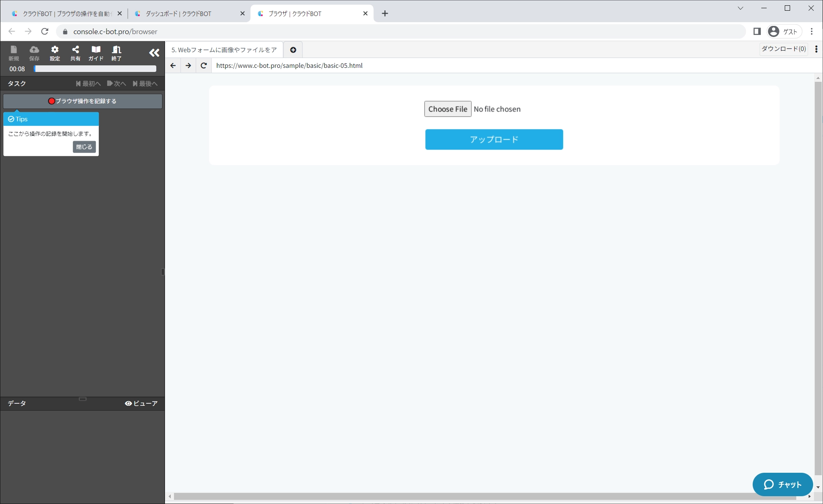Open the ガイド (Guide) book icon

[96, 53]
